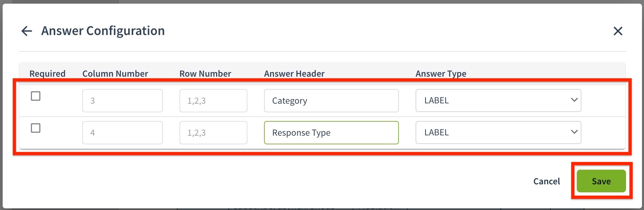Select the Row Number field in Category row
Viewport: 644px width, 210px height.
point(213,101)
